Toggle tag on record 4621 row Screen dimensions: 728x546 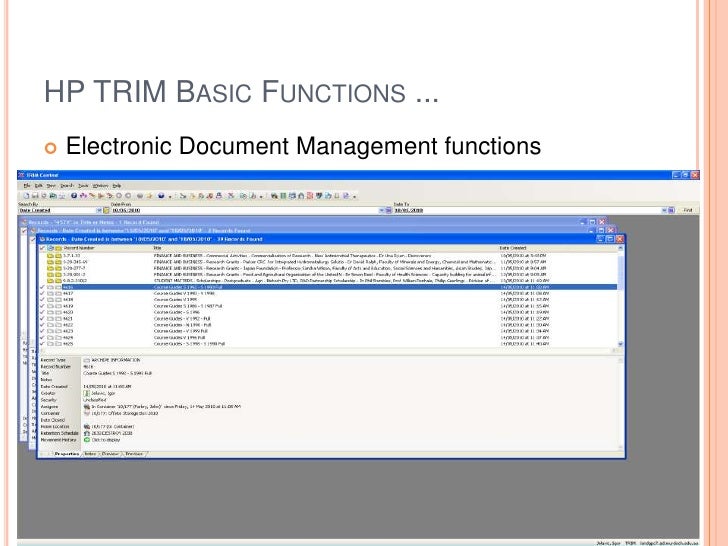[x=42, y=318]
